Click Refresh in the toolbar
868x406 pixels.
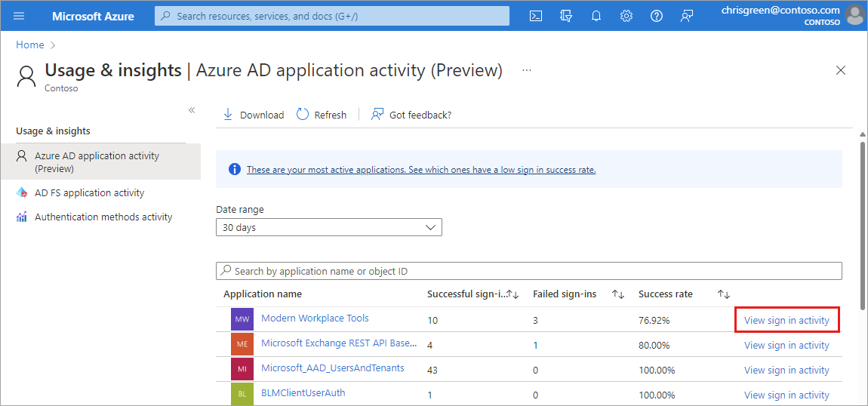coord(322,115)
